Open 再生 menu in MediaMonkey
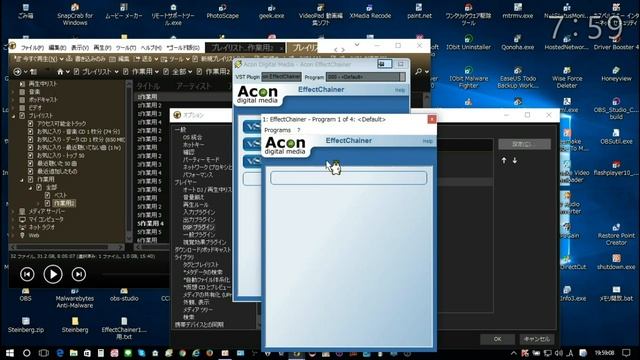 [x=102, y=48]
